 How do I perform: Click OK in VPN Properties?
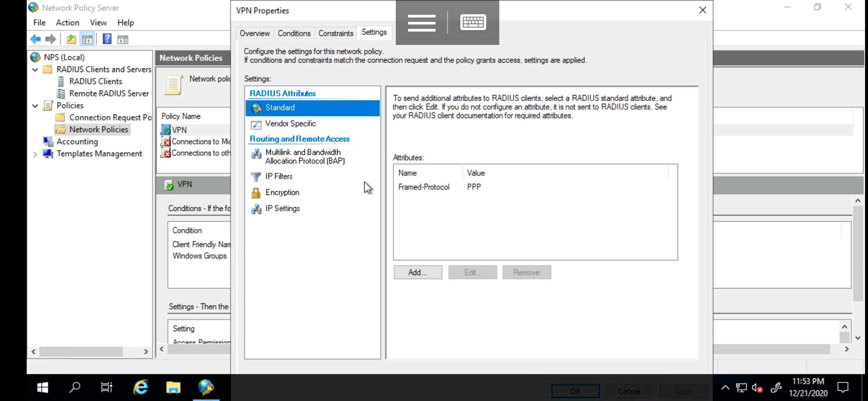(x=575, y=391)
